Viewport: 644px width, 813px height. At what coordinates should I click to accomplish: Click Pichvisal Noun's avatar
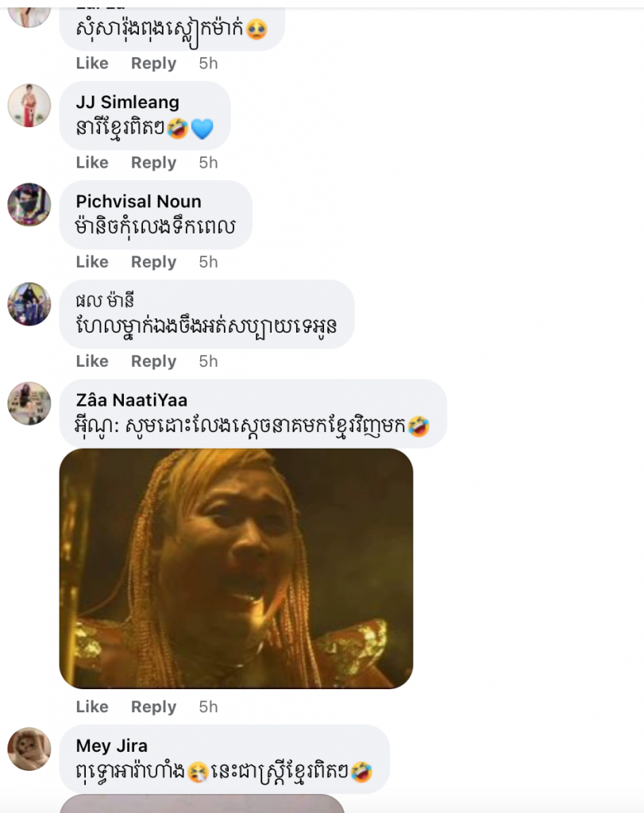tap(29, 205)
